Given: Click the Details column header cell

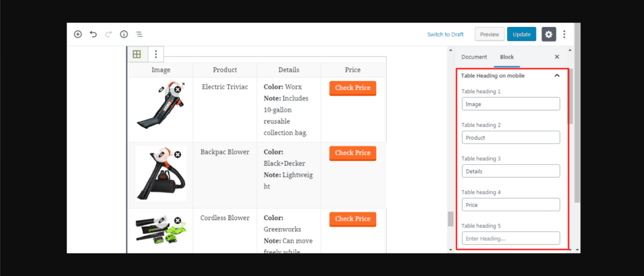Looking at the screenshot, I should 289,70.
